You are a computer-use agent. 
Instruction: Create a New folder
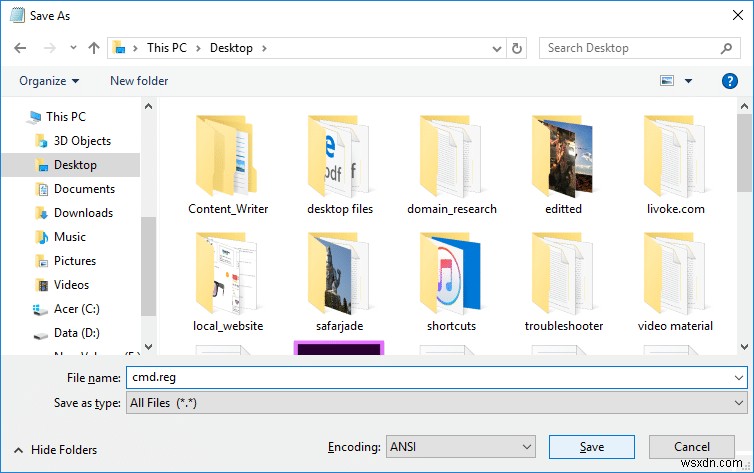tap(139, 81)
